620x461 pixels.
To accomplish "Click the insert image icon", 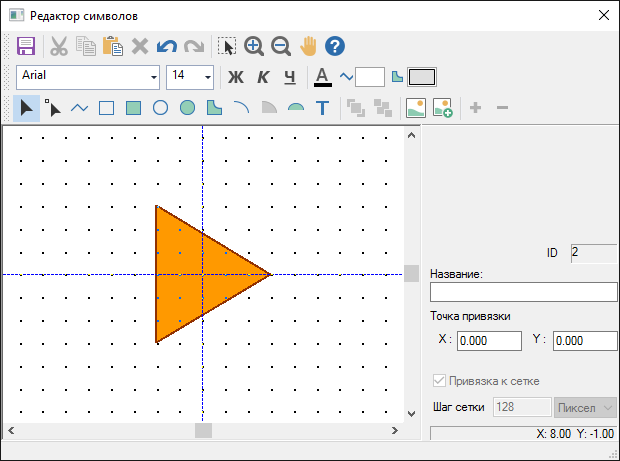I will tap(416, 108).
